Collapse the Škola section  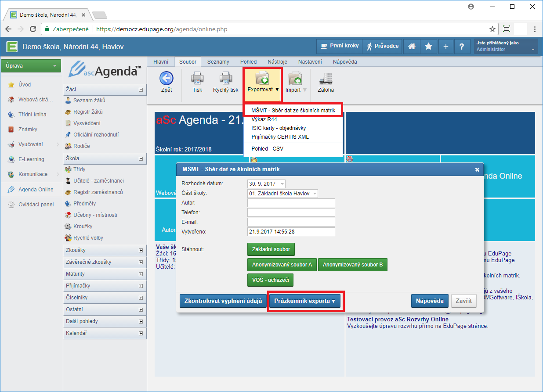click(141, 158)
